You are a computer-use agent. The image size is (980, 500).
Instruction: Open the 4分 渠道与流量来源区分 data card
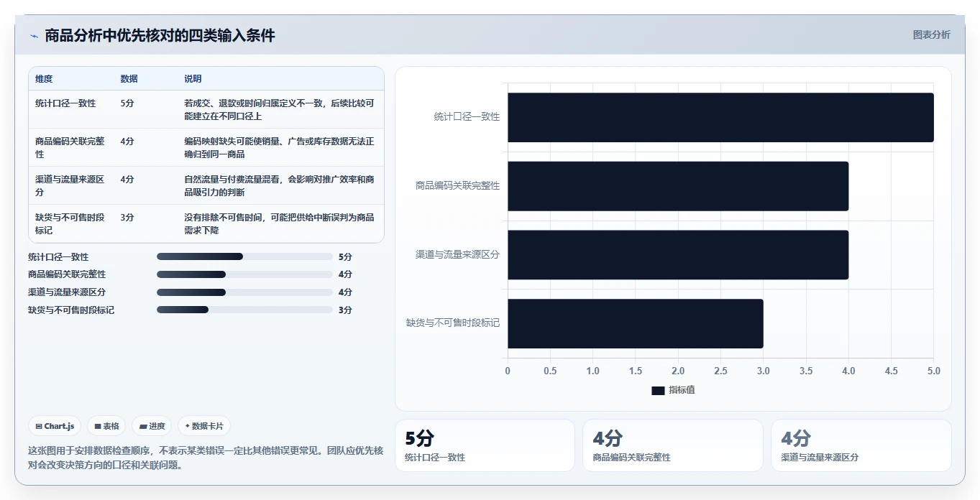coord(861,445)
